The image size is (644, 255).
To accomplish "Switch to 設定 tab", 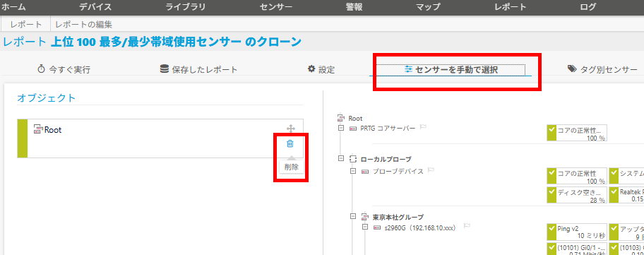I will pos(321,69).
